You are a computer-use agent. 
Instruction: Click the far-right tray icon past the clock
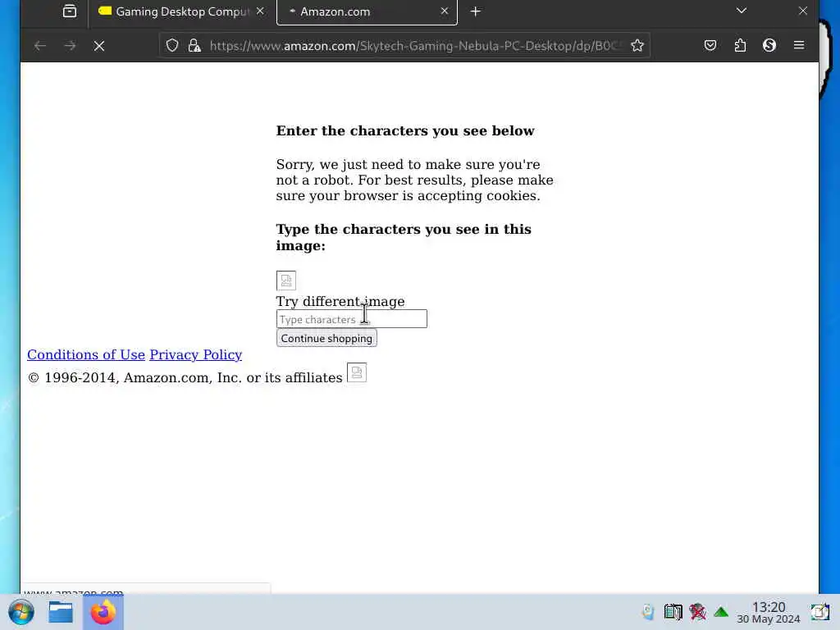point(820,612)
